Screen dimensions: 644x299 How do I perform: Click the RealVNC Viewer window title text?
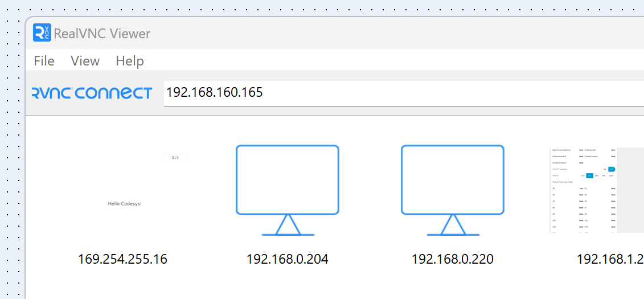coord(102,33)
